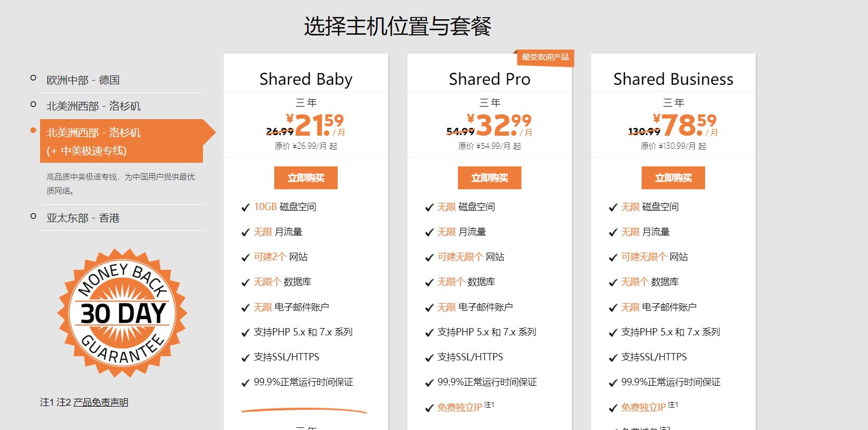Click the 最受欢迎产品 ribbon on Shared Pro
This screenshot has width=868, height=430.
[x=544, y=58]
